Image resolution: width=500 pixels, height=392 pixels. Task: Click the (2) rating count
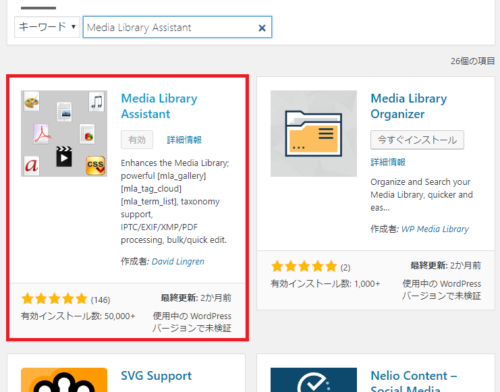345,268
